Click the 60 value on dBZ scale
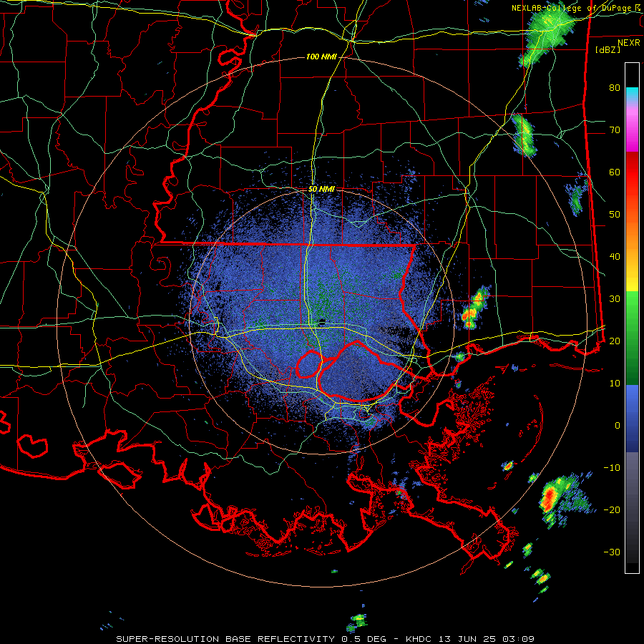 click(615, 172)
